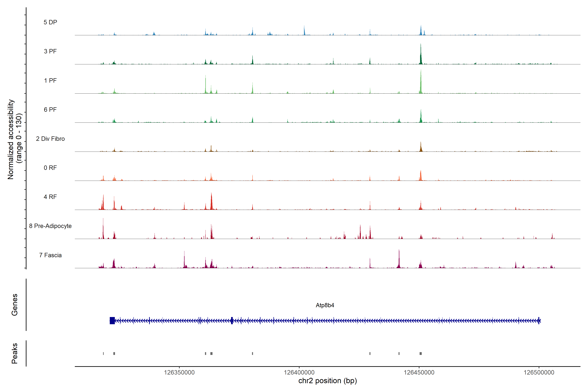This screenshot has width=588, height=392.
Task: Click the chr2 position (bp) axis title
Action: (327, 381)
